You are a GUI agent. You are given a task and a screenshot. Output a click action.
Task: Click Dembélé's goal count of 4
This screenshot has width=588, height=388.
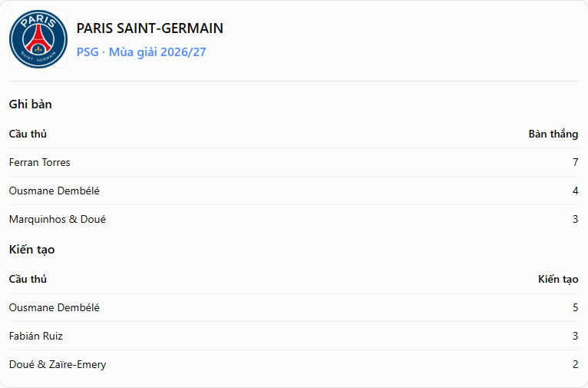click(575, 191)
